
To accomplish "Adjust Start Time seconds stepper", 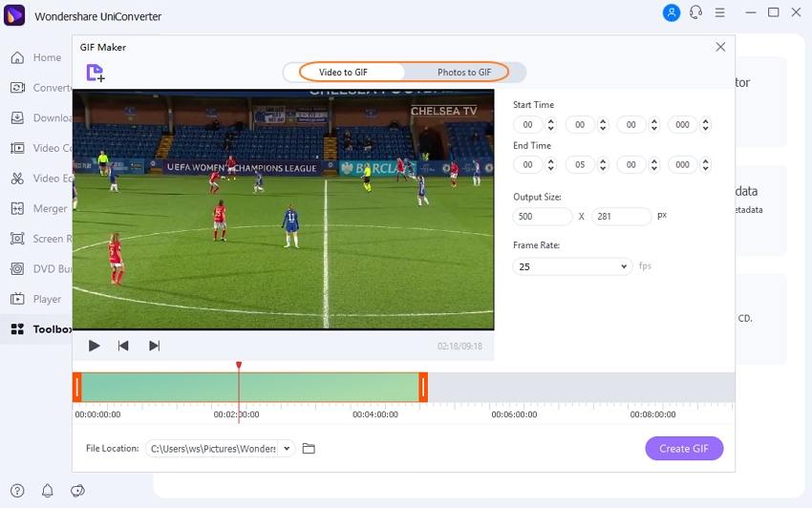I will 654,125.
